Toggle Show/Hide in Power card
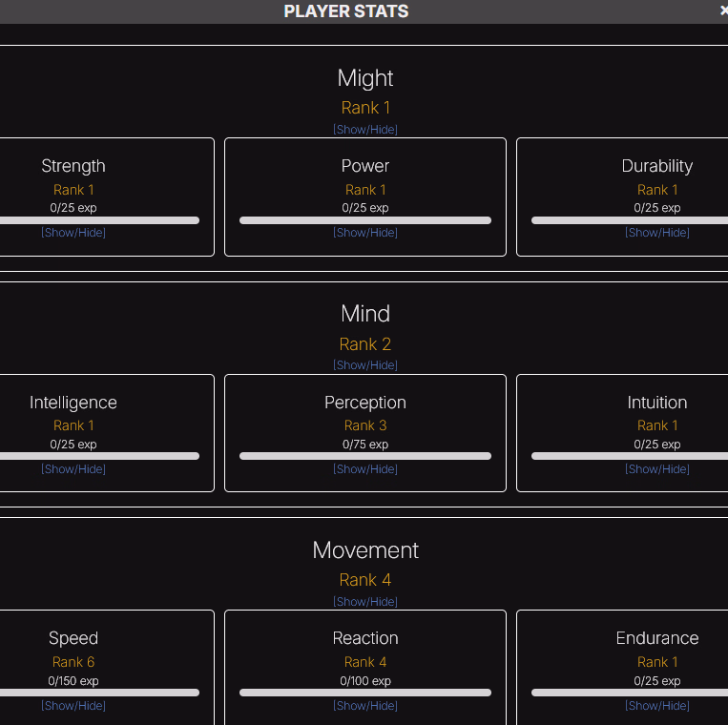 (x=365, y=233)
